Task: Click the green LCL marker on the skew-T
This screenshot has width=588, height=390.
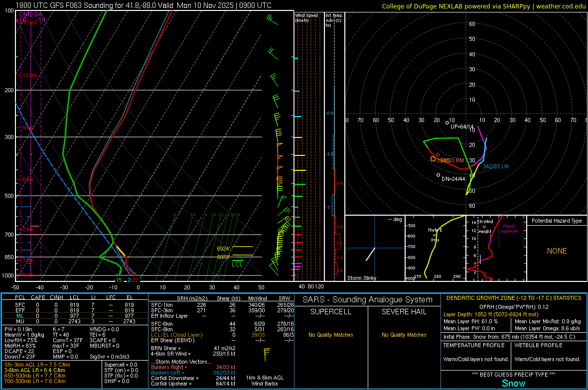Action: tap(237, 263)
